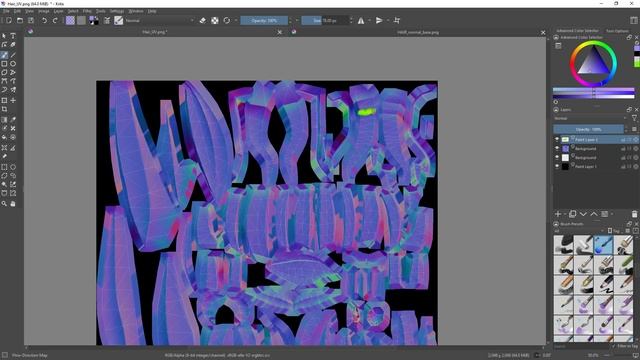The image size is (640, 360).
Task: Open the Settings menu
Action: [x=117, y=11]
